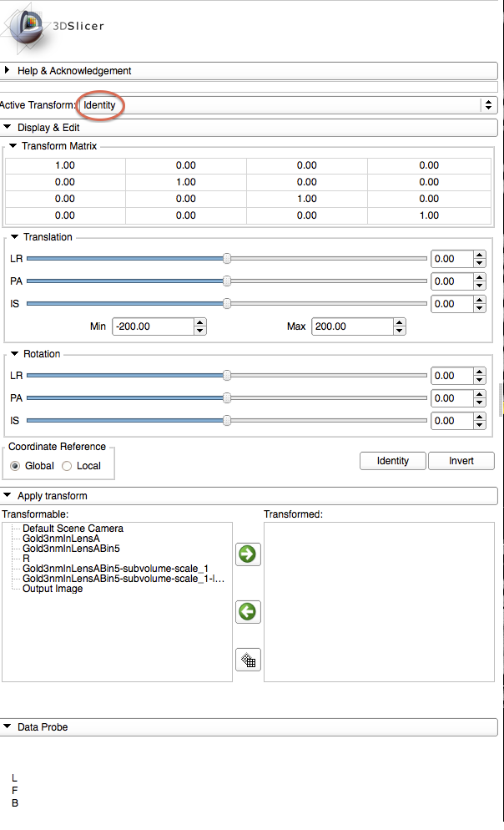The height and width of the screenshot is (830, 504).
Task: Click green left arrow to remove transform
Action: 248,612
